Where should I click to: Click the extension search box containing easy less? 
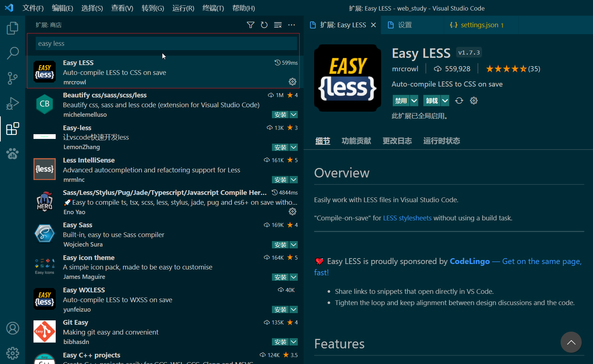point(166,44)
